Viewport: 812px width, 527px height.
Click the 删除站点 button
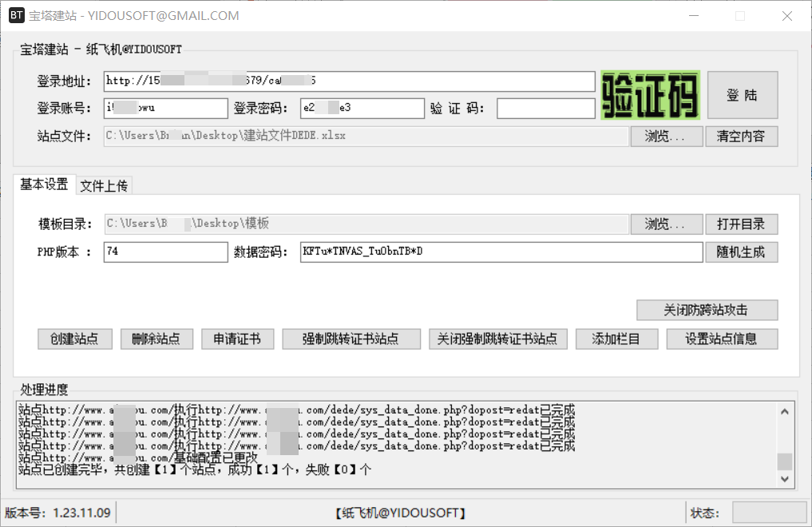pos(156,339)
